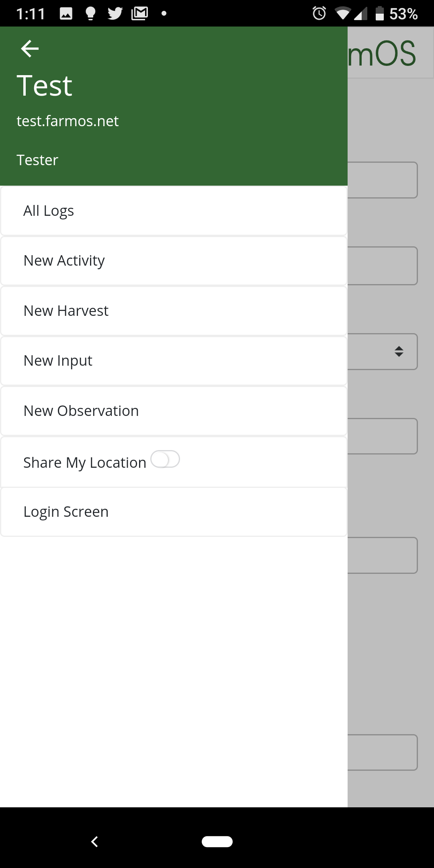The width and height of the screenshot is (434, 868).
Task: Tap the test.farmos.net server address
Action: tap(68, 121)
